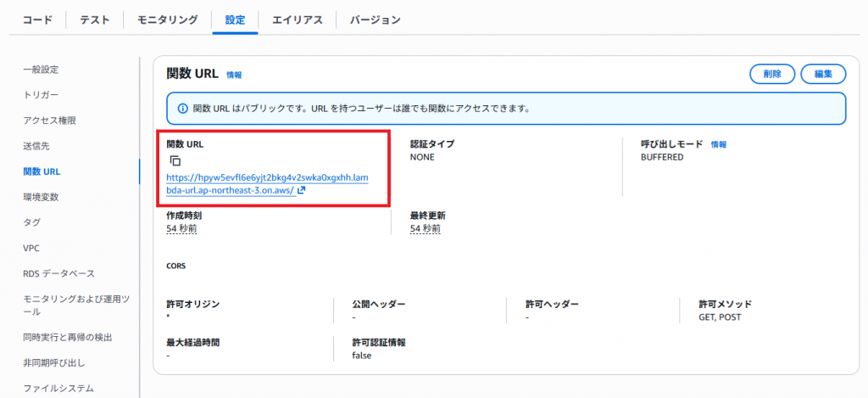Select 一般設定 in the sidebar
The height and width of the screenshot is (398, 868).
click(x=41, y=69)
